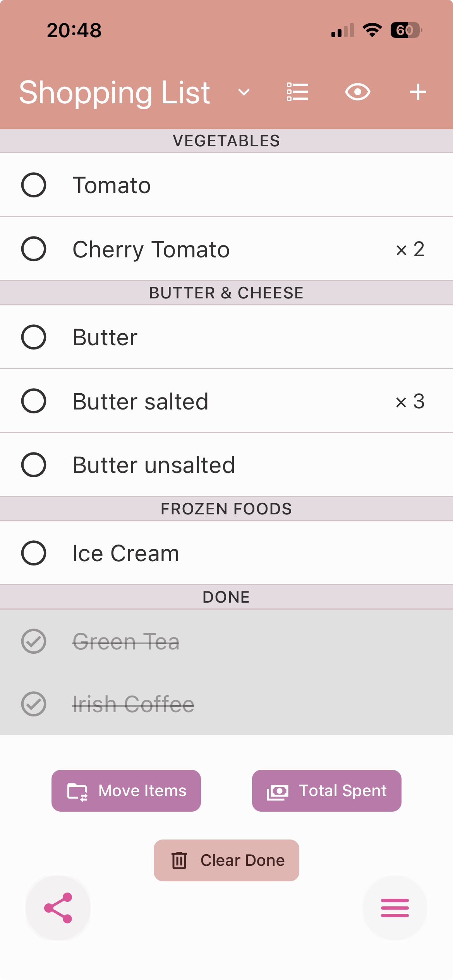The height and width of the screenshot is (980, 453).
Task: Tap the Frozen Foods section header
Action: (x=226, y=509)
